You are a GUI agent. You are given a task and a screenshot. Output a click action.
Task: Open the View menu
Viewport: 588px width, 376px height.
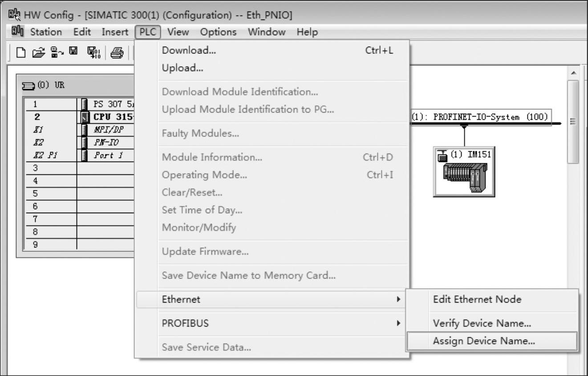178,32
